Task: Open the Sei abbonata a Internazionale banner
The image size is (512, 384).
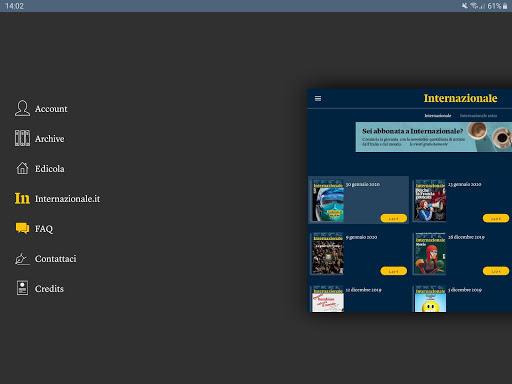Action: [434, 137]
